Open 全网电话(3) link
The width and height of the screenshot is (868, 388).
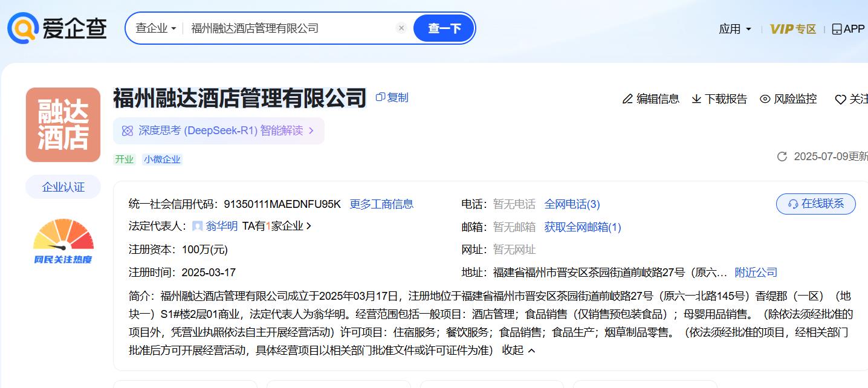click(572, 204)
